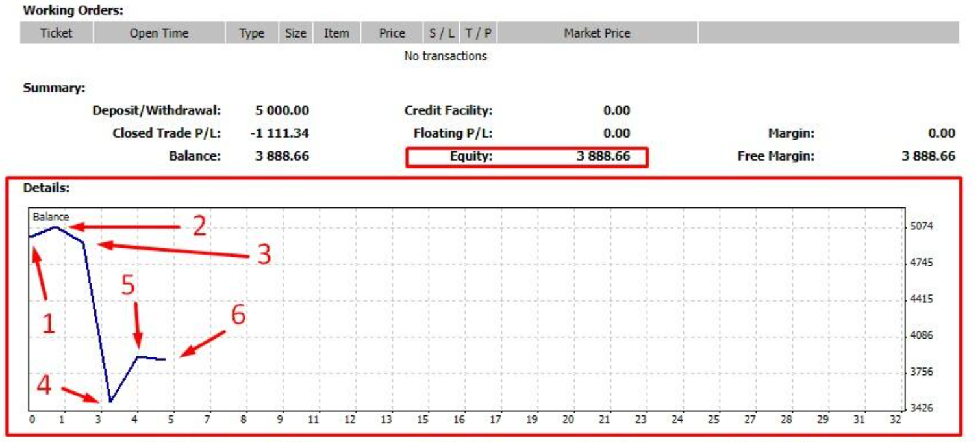Image resolution: width=980 pixels, height=442 pixels.
Task: Select the S / L column header
Action: click(x=442, y=33)
